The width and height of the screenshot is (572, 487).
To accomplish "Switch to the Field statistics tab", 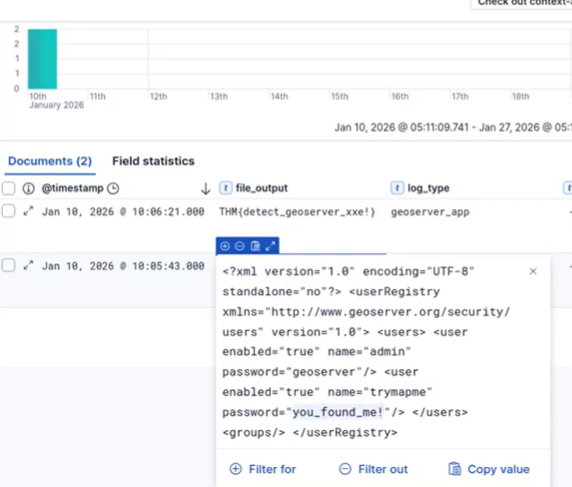I will pyautogui.click(x=153, y=161).
